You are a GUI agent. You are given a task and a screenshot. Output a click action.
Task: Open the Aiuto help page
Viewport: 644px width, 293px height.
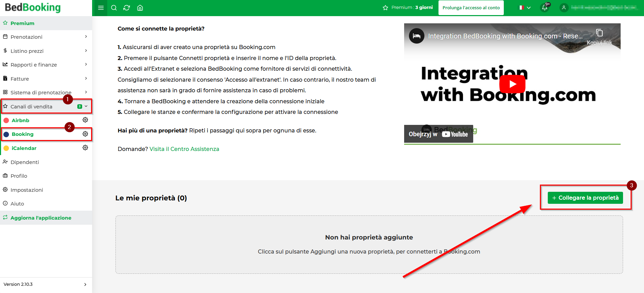pyautogui.click(x=46, y=203)
